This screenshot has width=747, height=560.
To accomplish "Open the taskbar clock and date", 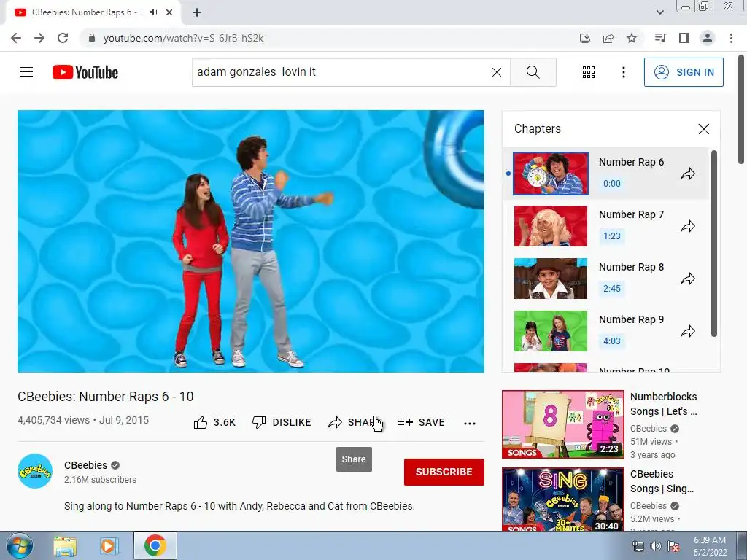I will click(x=710, y=546).
